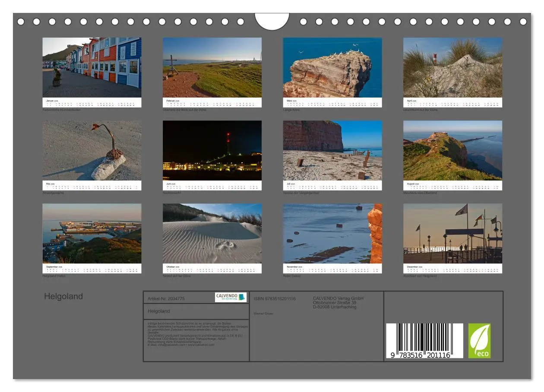Open the sunset pier flags photo
The width and height of the screenshot is (544, 392).
[x=452, y=234]
